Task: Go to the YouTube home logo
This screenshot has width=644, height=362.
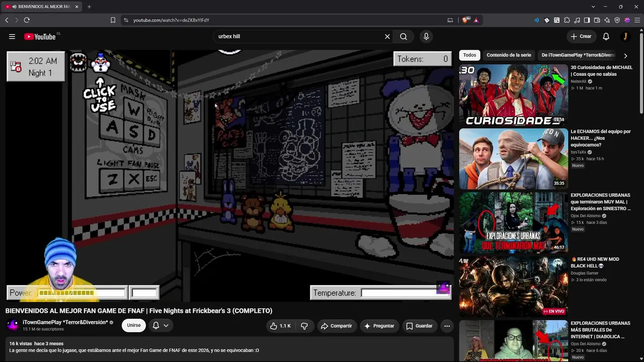Action: point(40,37)
